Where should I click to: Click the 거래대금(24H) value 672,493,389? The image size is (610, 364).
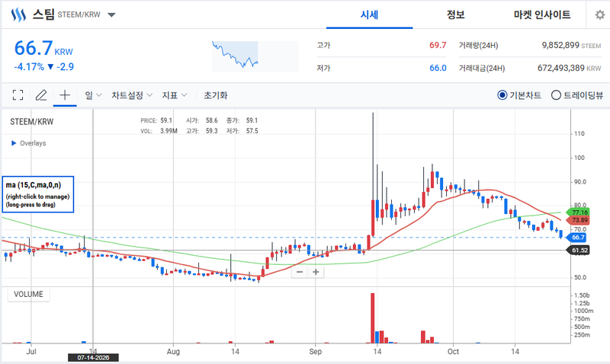(561, 68)
